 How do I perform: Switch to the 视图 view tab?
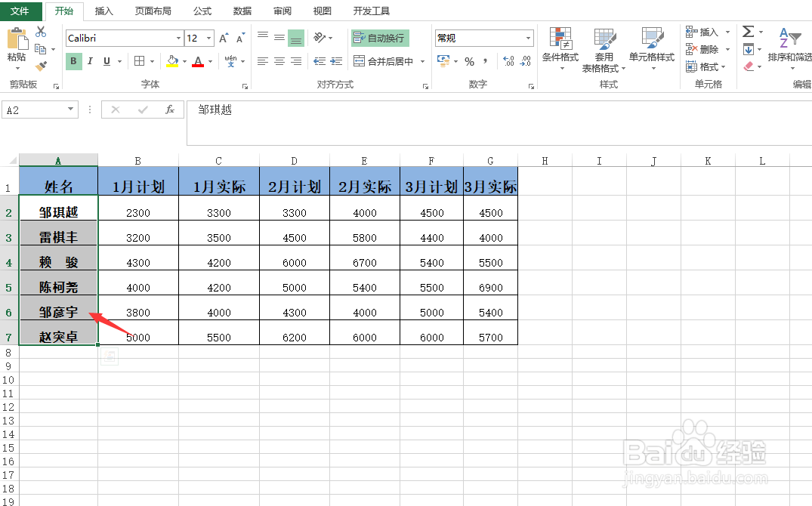click(x=322, y=11)
